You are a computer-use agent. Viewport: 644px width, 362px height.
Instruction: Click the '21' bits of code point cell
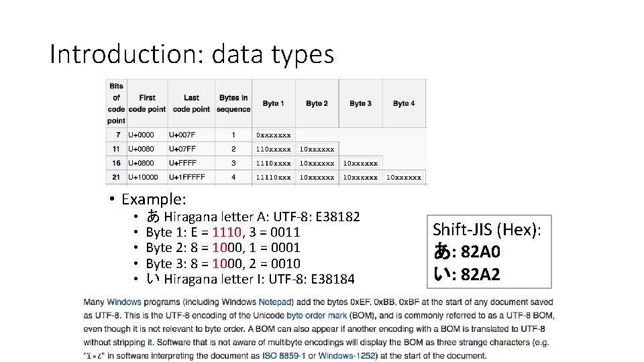[116, 177]
